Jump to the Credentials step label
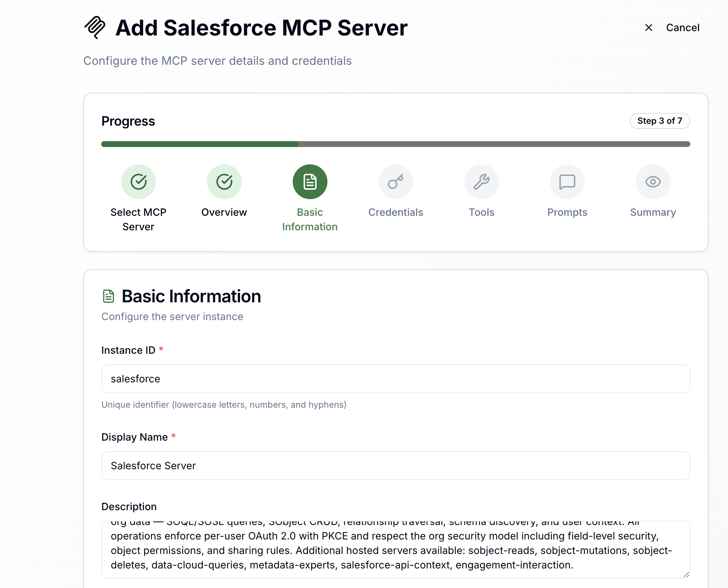This screenshot has width=728, height=588. coord(396,212)
